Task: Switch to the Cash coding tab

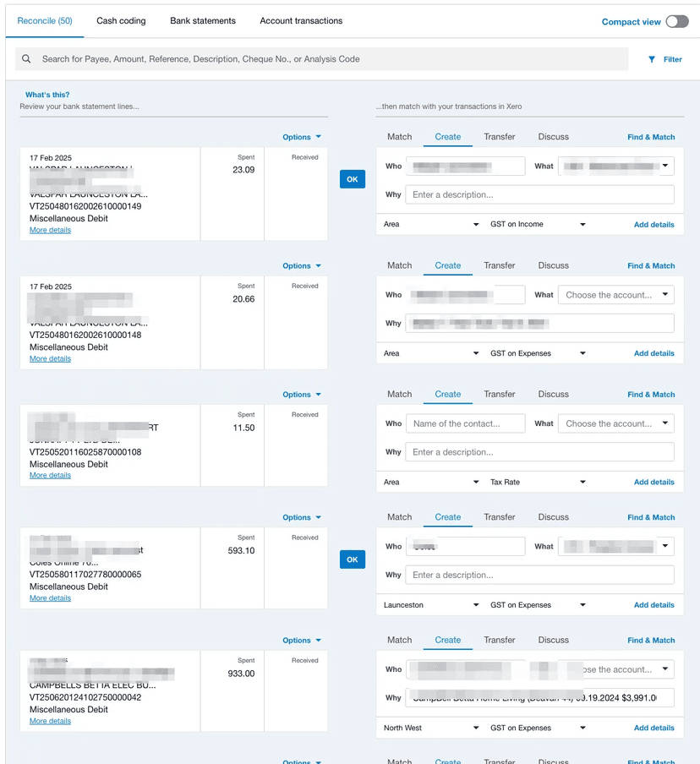Action: (x=121, y=20)
